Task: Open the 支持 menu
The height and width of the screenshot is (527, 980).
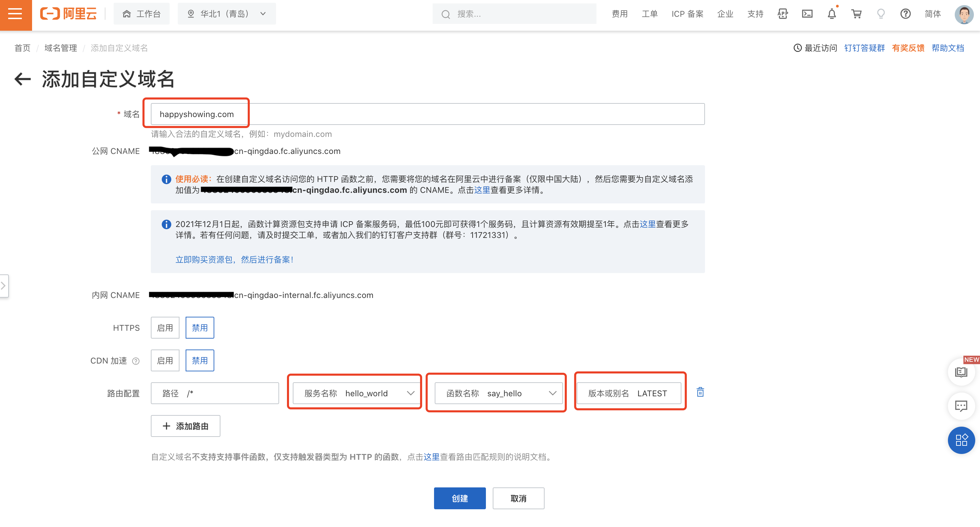Action: (x=755, y=14)
